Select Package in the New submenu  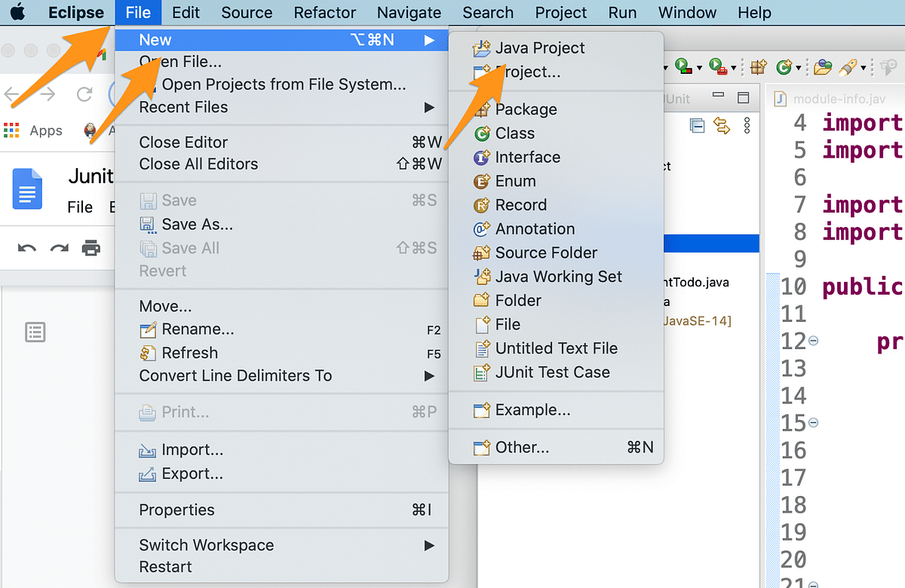526,109
